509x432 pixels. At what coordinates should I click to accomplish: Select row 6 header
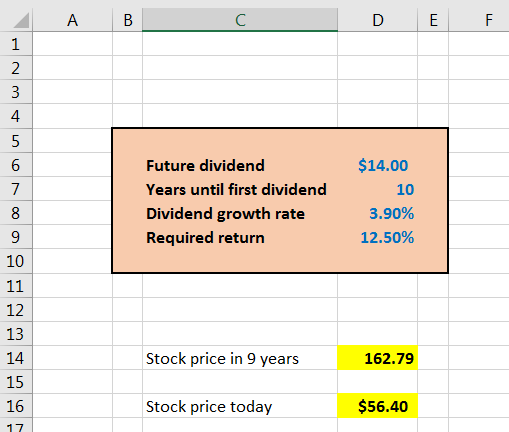16,165
